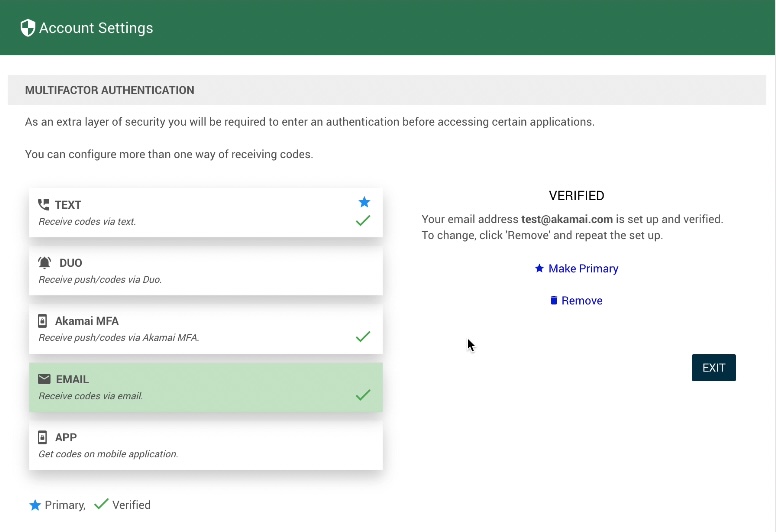Click the blue primary star on TEXT

point(364,202)
